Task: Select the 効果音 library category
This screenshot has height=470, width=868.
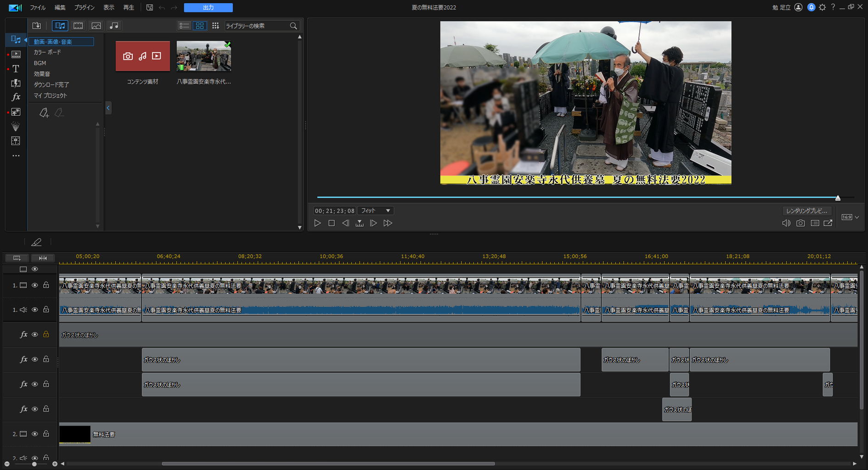Action: click(42, 74)
